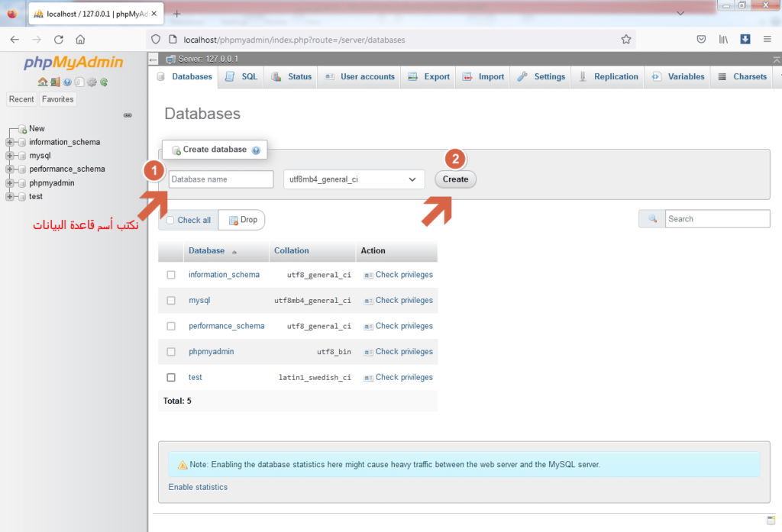Expand mysql tree node
Screen dimensions: 782x532
click(9, 156)
